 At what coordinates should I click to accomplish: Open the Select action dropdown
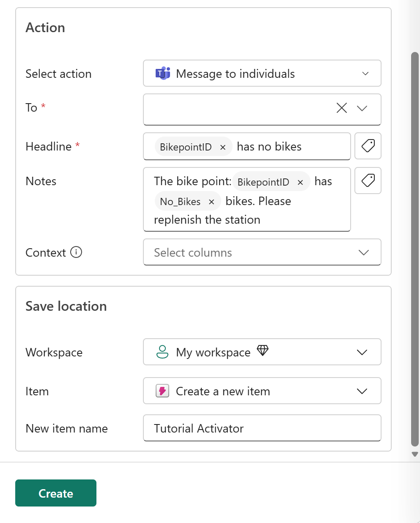coord(262,73)
